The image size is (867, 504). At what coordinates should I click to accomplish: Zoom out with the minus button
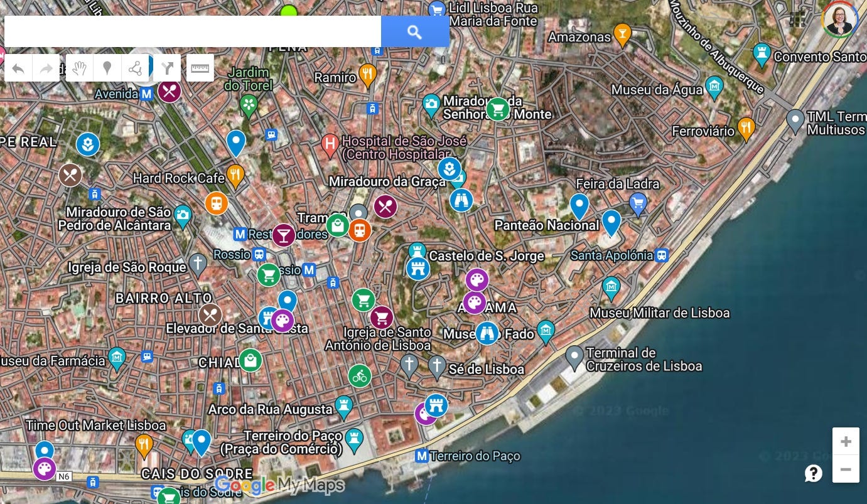[846, 469]
